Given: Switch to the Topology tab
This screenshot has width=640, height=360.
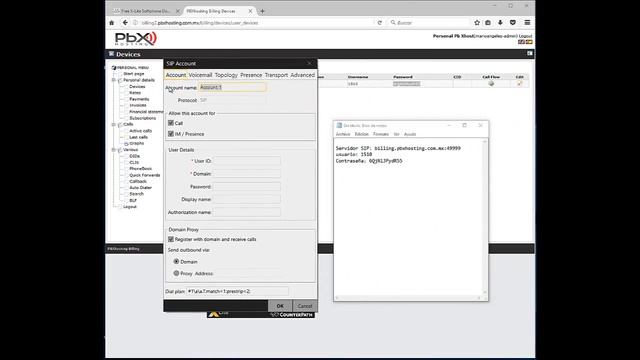Looking at the screenshot, I should coord(226,75).
